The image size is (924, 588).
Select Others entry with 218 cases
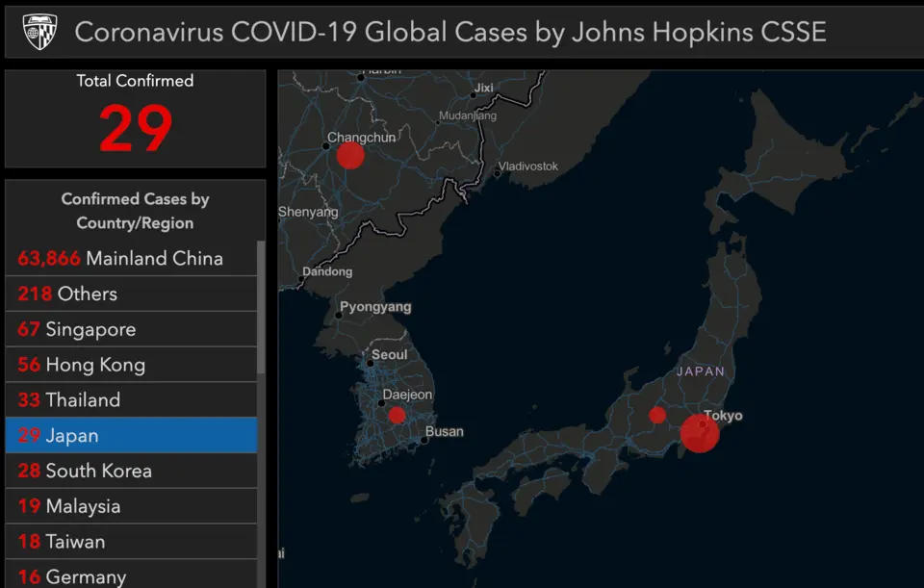pyautogui.click(x=132, y=294)
